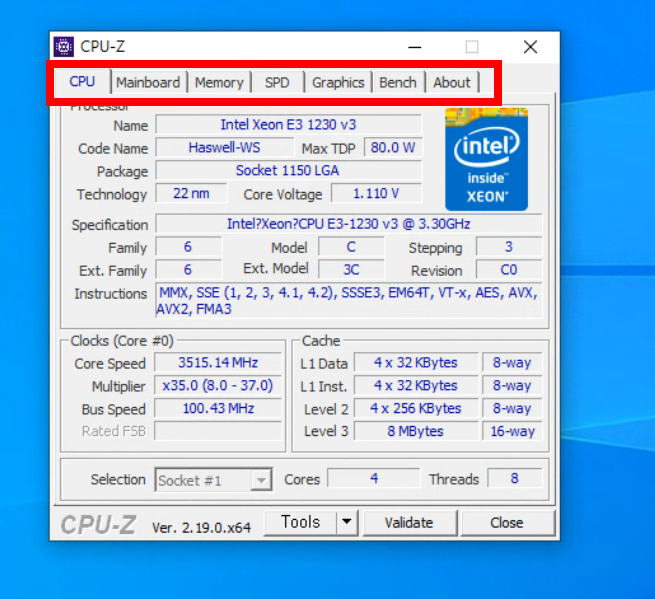655x599 pixels.
Task: Click the Model value C
Action: tap(351, 247)
